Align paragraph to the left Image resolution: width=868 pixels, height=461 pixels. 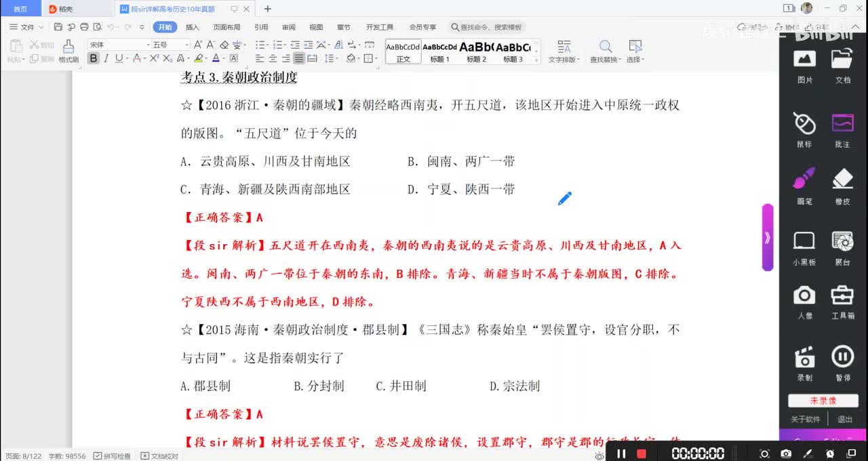click(260, 58)
